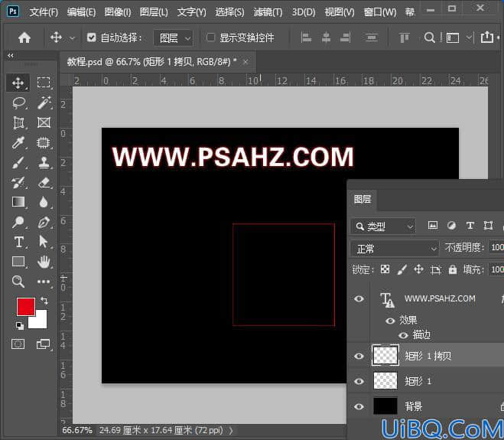Click the Home button in options bar
504x440 pixels.
24,37
